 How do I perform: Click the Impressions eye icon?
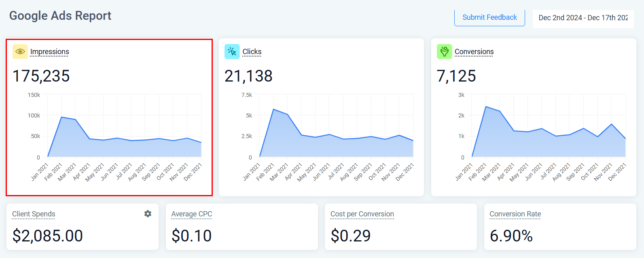click(x=20, y=52)
